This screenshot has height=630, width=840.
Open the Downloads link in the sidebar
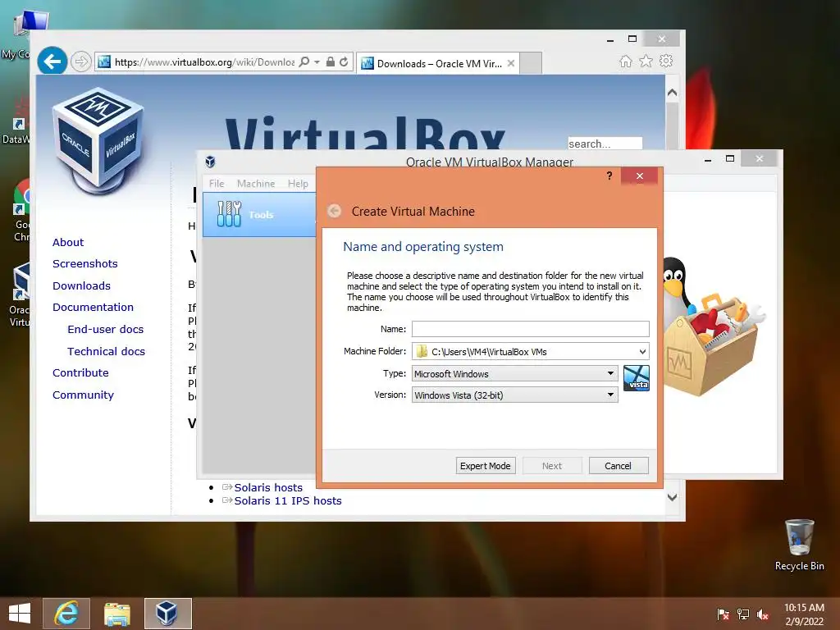pyautogui.click(x=81, y=285)
